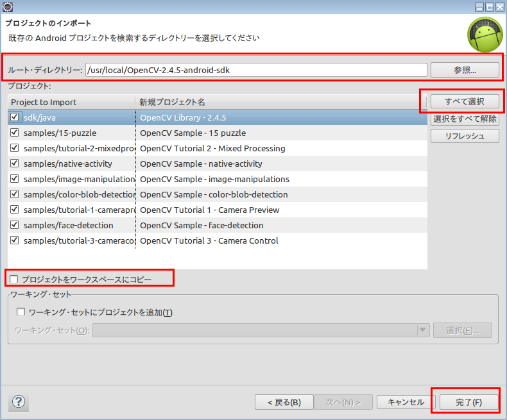Select OpenCV Sample - color-blob-detection cell

281,194
